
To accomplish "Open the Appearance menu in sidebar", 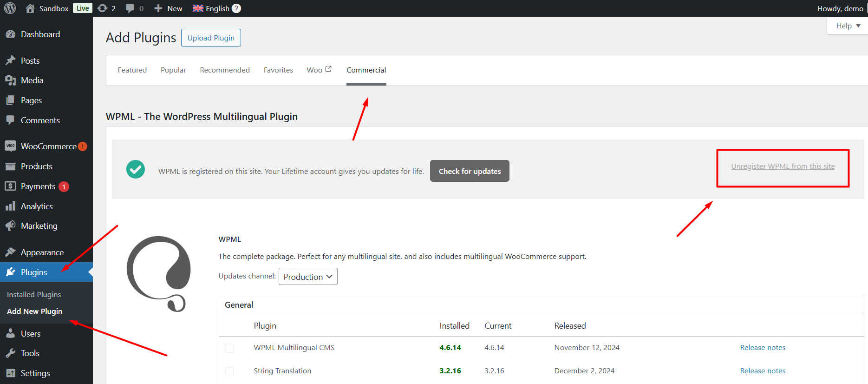I will click(42, 252).
